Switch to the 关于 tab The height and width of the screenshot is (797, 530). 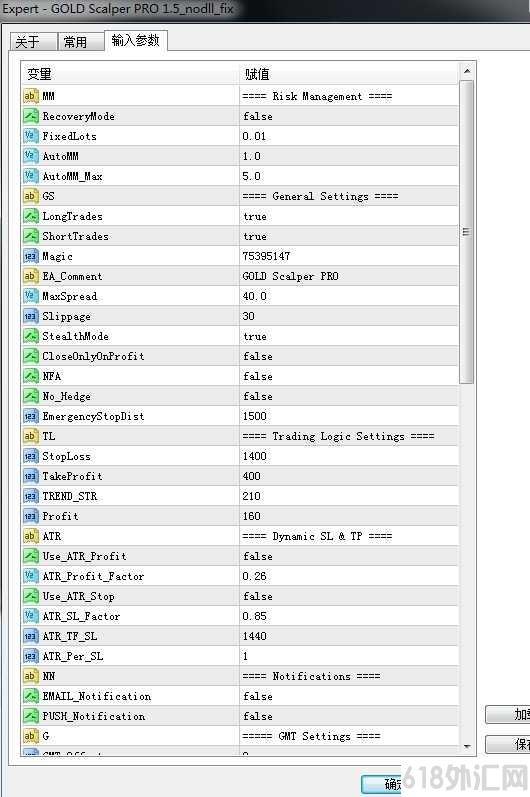tap(33, 42)
